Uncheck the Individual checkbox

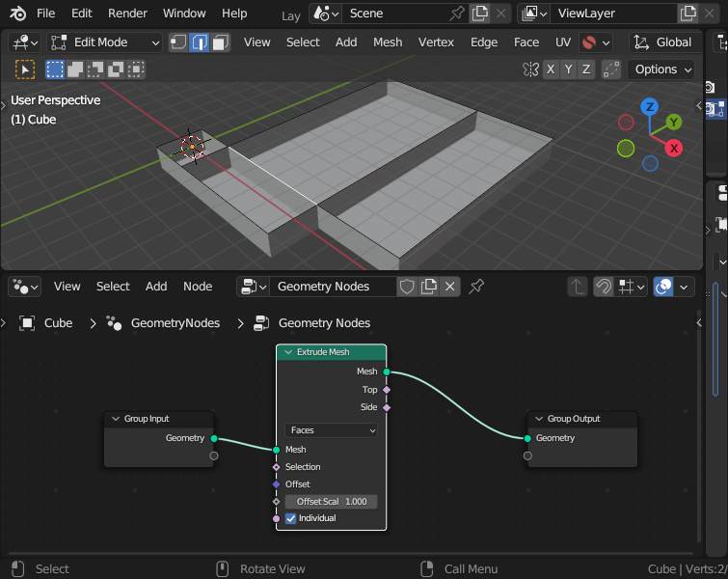tap(290, 518)
